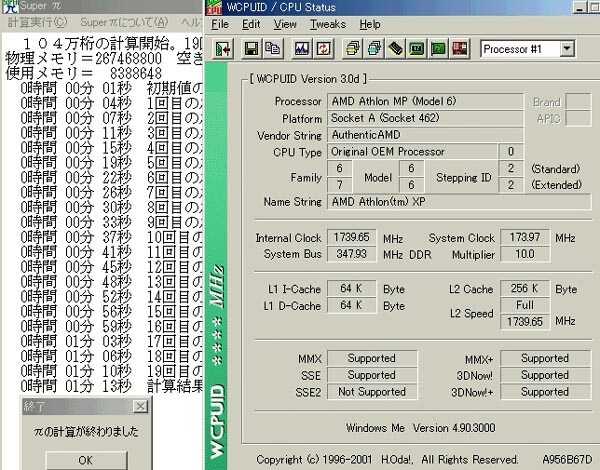Open the 計算実行 menu in Super Pi
Viewport: 600px width, 470px height.
(x=37, y=22)
